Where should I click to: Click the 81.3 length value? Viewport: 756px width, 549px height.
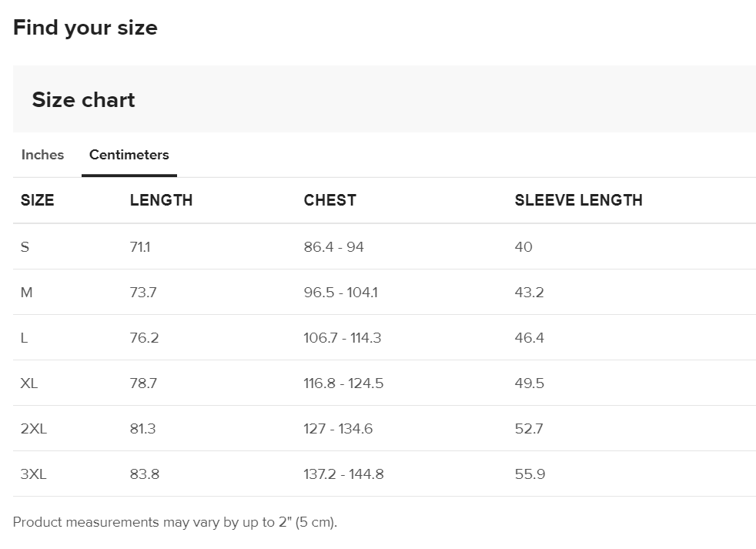pyautogui.click(x=142, y=429)
